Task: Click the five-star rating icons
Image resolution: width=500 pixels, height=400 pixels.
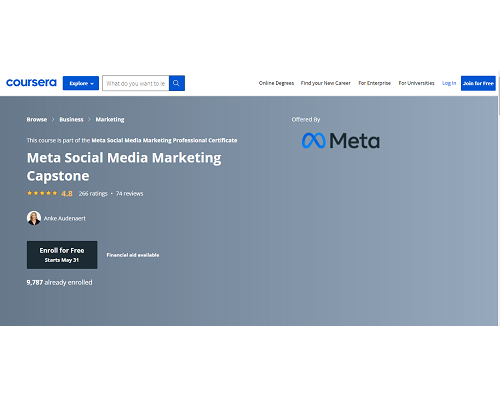Action: coord(42,193)
